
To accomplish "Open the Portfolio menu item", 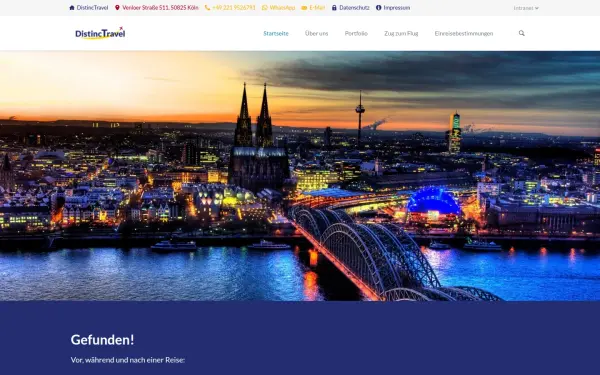I will tap(356, 34).
